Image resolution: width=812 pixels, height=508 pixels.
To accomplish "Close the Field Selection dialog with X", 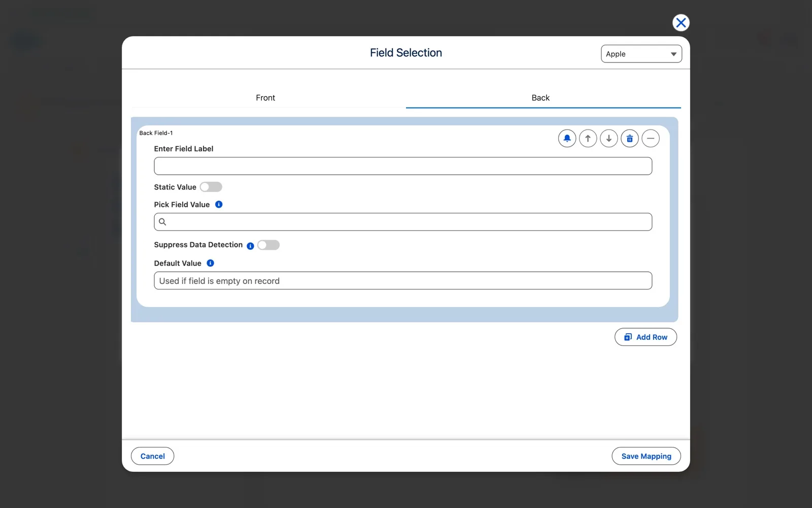I will pyautogui.click(x=681, y=23).
